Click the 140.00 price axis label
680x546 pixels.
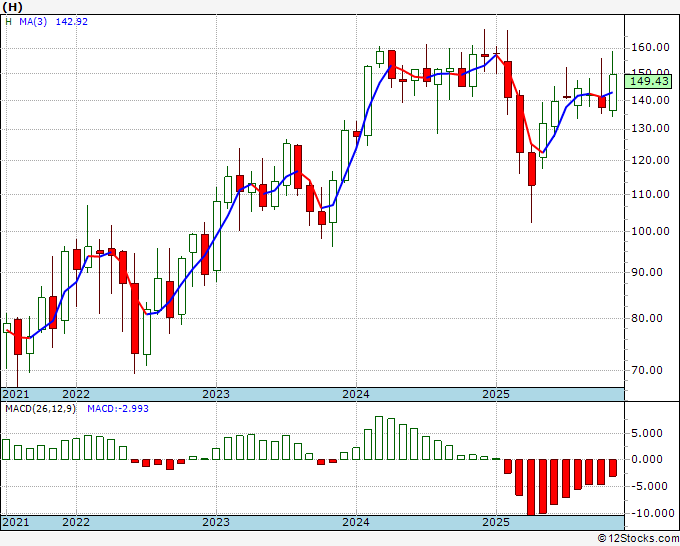point(649,100)
